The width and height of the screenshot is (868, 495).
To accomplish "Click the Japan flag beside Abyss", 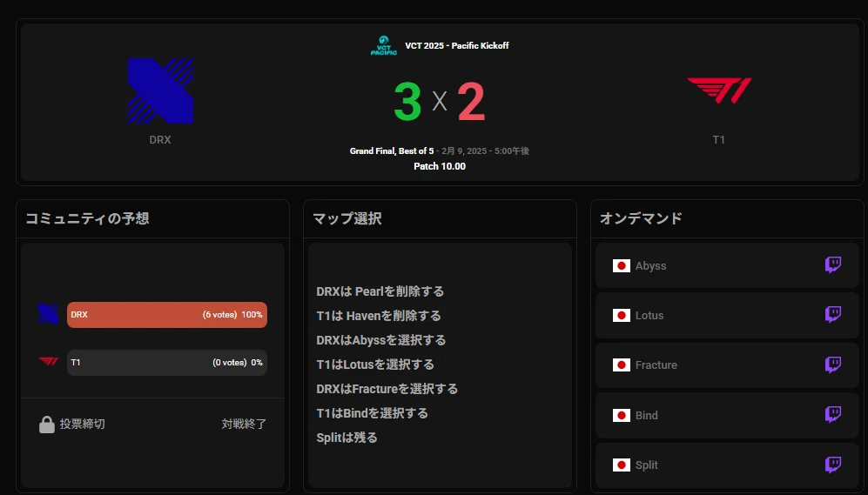I will click(x=621, y=266).
